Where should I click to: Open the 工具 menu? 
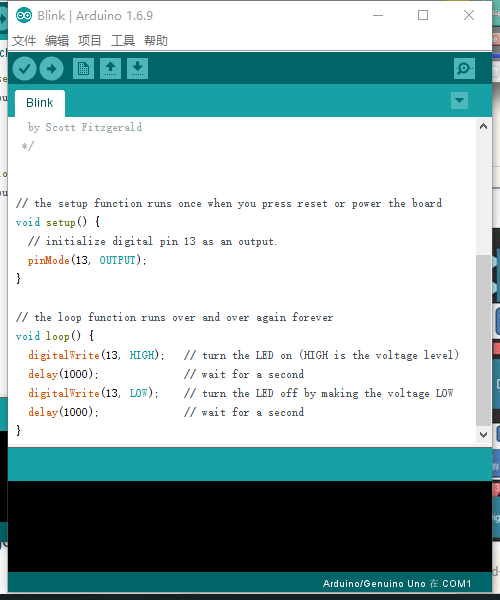click(123, 40)
